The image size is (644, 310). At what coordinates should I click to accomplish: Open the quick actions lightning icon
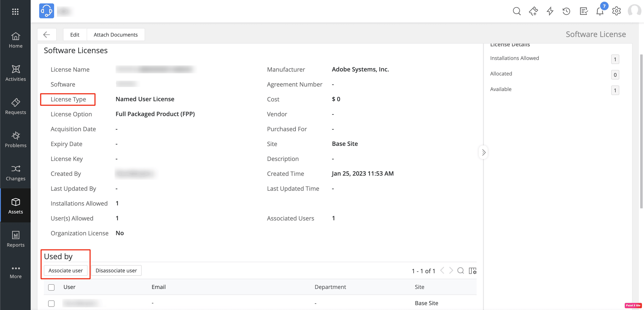pos(550,11)
